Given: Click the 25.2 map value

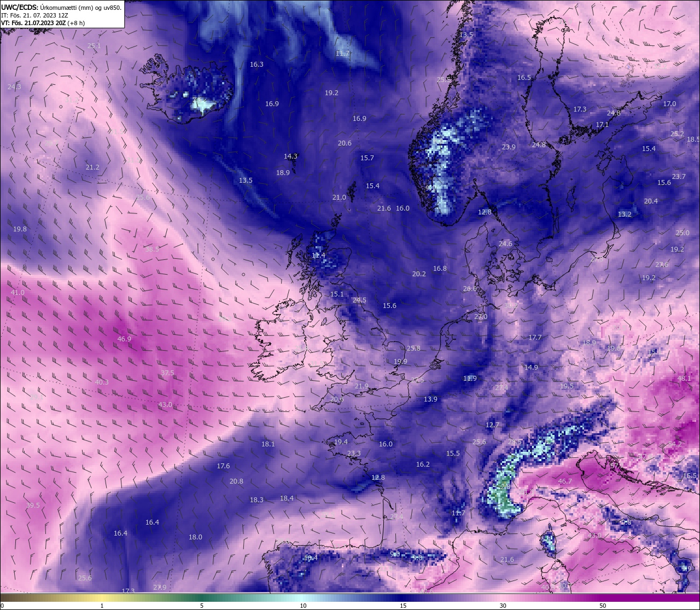Looking at the screenshot, I should tap(677, 134).
